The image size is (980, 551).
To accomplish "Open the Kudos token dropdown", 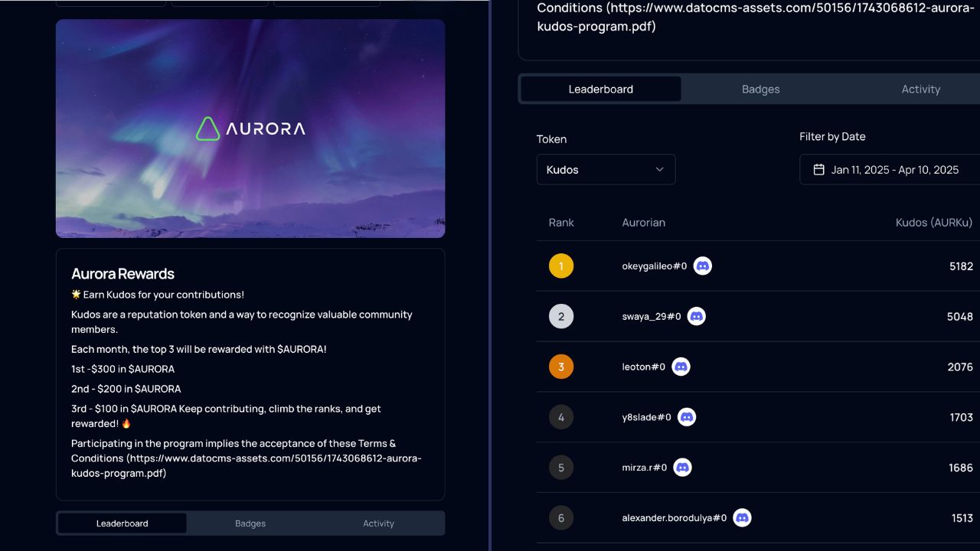I will coord(606,169).
